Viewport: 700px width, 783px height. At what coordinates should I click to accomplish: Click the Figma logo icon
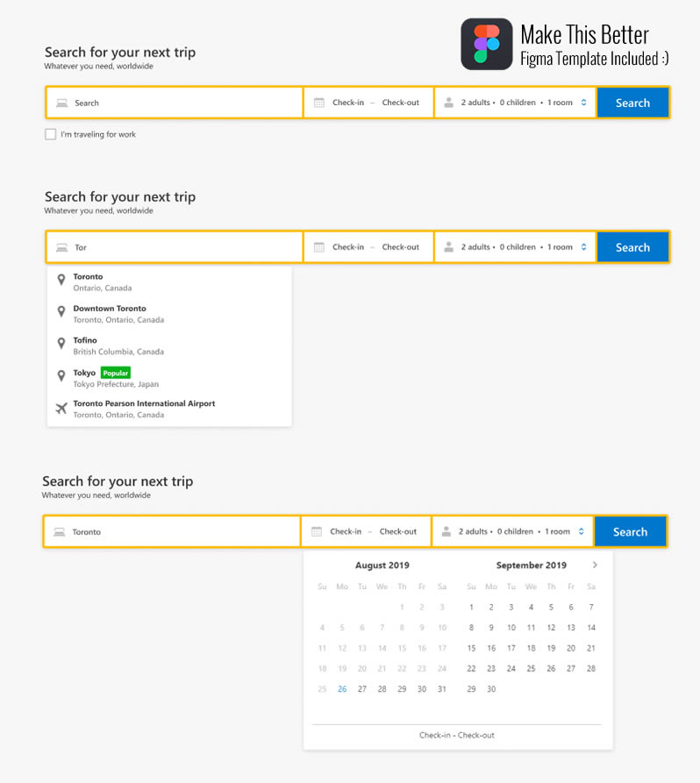(486, 43)
